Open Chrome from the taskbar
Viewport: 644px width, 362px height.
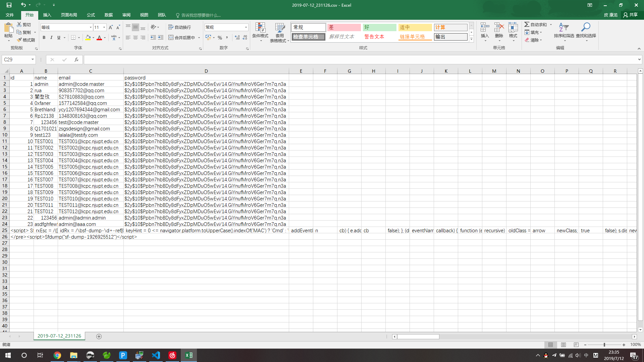click(57, 355)
